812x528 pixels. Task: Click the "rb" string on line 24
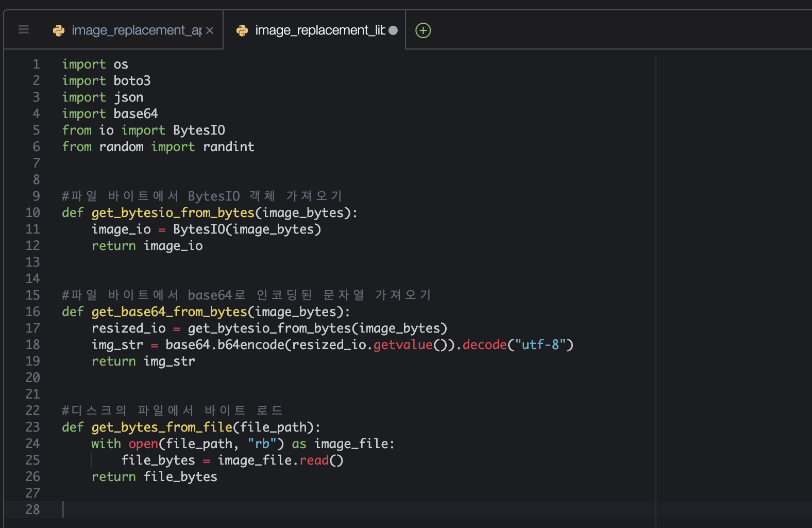(x=262, y=443)
